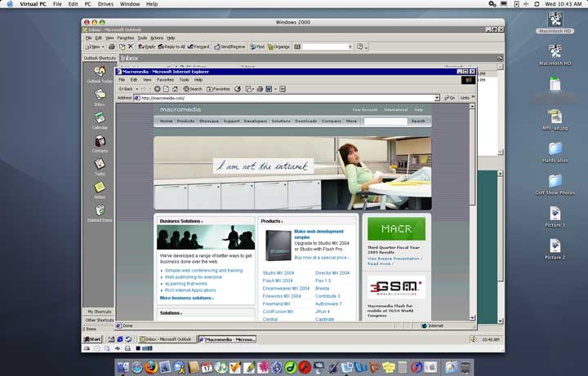Open the Mail dropdown in IE toolbar
Screen dimensions: 588x376
point(253,90)
